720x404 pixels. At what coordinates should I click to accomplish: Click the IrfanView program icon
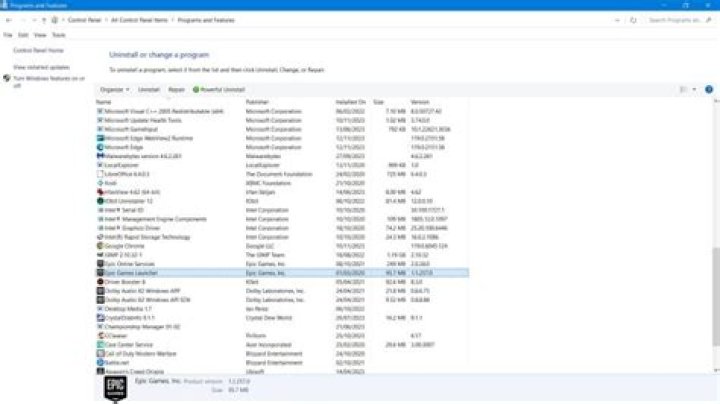click(x=100, y=192)
